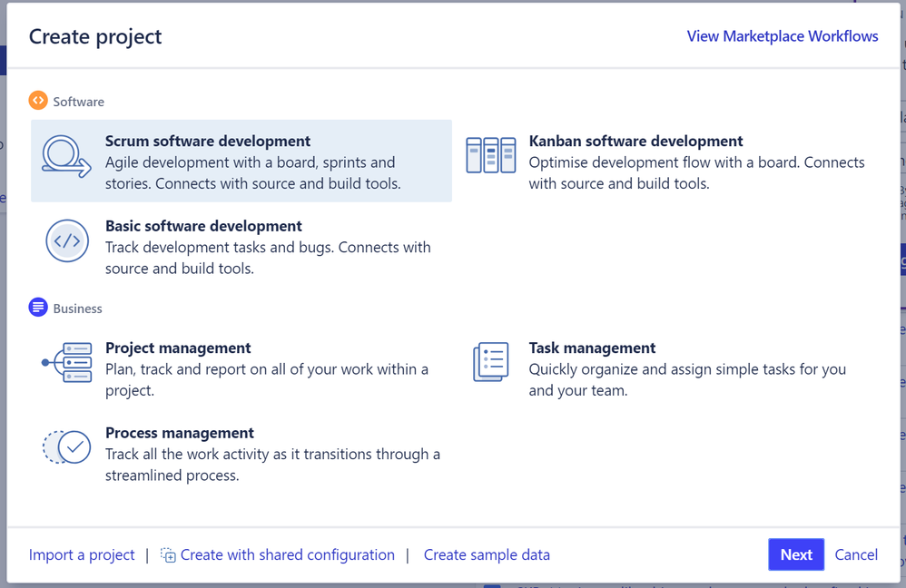The height and width of the screenshot is (588, 906).
Task: Click the Basic software development code icon
Action: (67, 241)
